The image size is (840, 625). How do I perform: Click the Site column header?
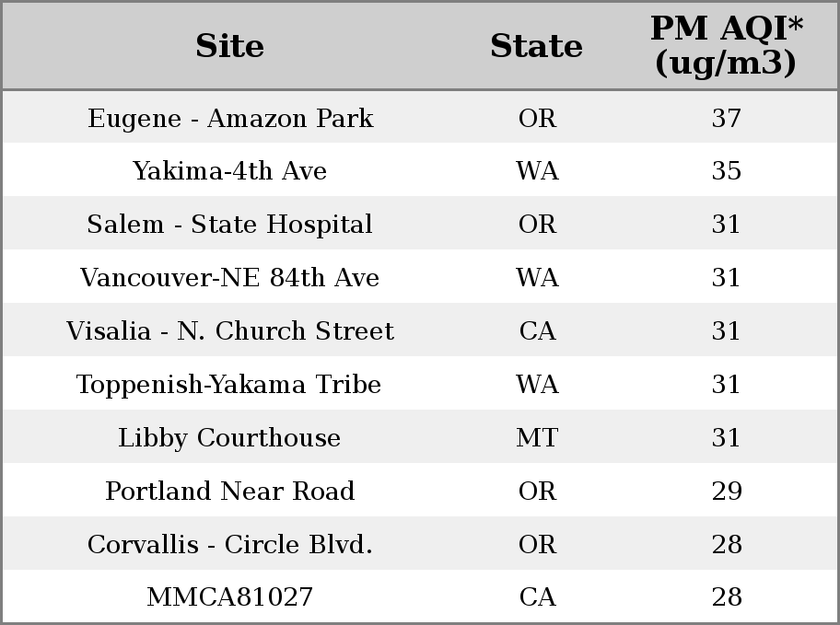[230, 46]
